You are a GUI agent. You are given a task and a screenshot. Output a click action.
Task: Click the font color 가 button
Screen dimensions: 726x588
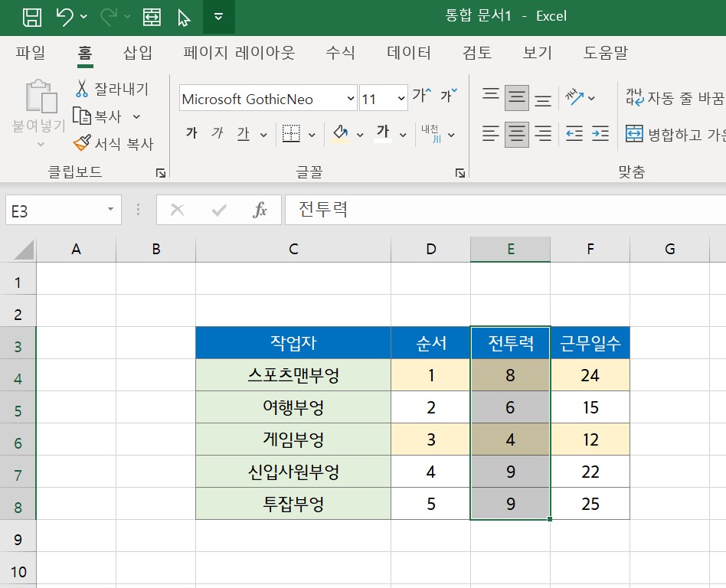[383, 134]
